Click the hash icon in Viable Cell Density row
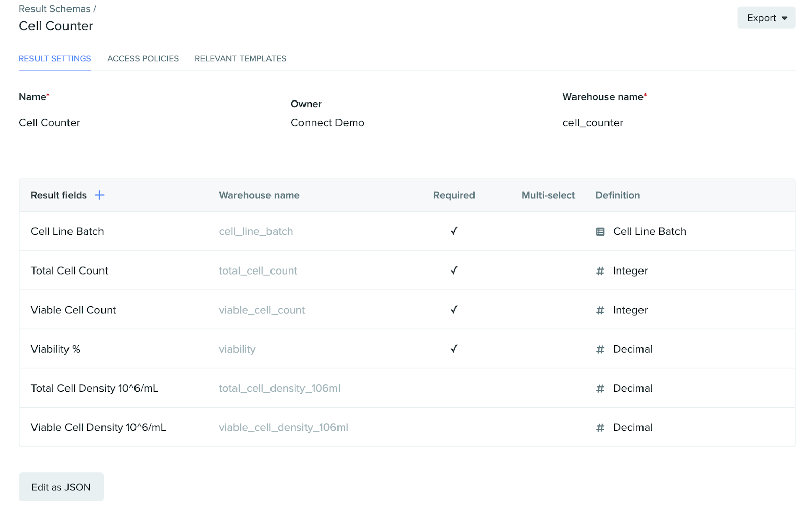 pyautogui.click(x=600, y=427)
